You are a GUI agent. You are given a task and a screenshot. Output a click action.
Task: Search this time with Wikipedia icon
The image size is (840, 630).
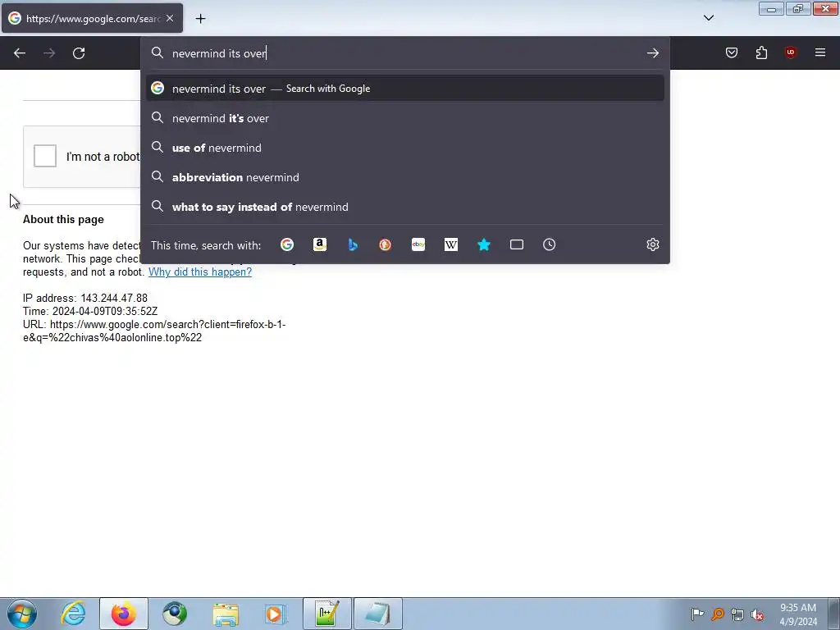[451, 244]
